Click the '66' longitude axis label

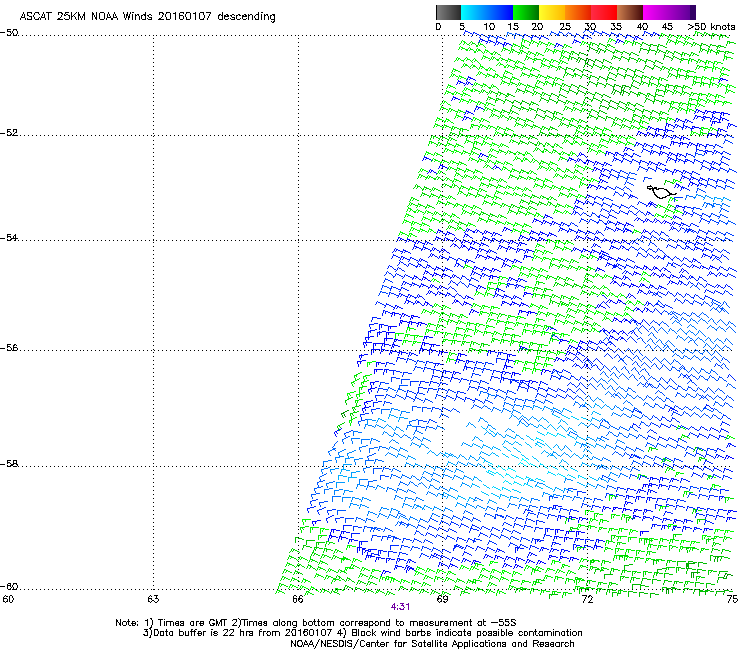[297, 599]
